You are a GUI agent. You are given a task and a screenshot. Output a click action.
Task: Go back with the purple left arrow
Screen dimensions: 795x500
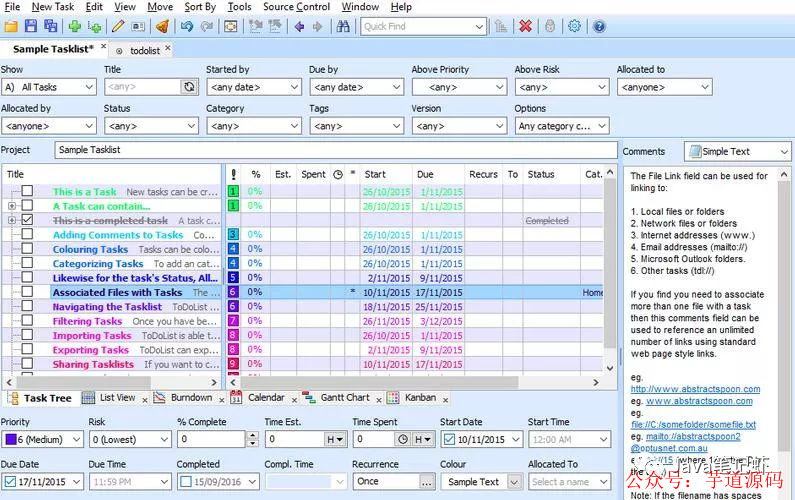click(299, 26)
